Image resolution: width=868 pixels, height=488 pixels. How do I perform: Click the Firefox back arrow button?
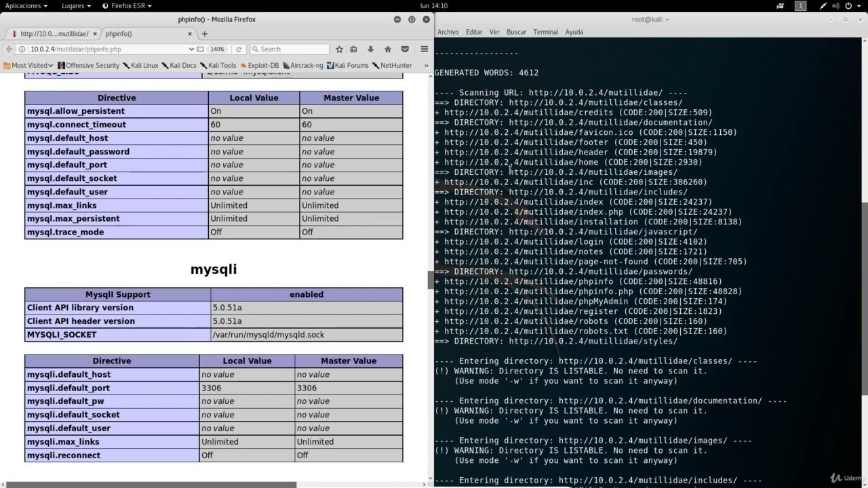pos(9,49)
